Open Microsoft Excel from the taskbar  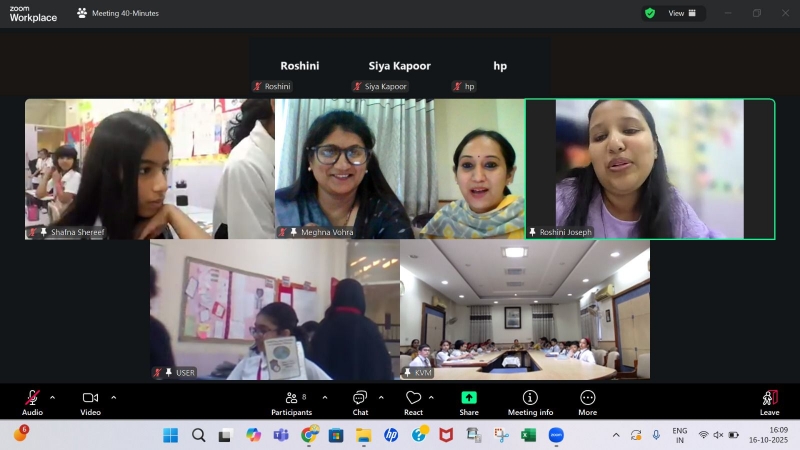coord(528,435)
